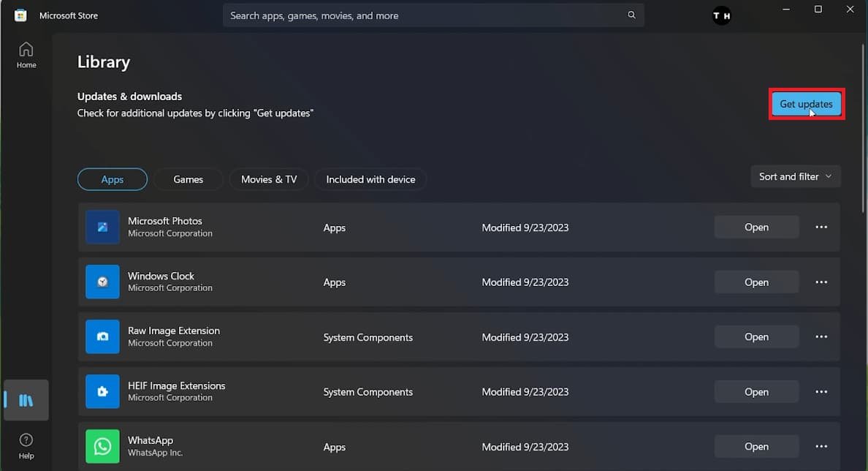
Task: Click Open for WhatsApp
Action: tap(756, 447)
